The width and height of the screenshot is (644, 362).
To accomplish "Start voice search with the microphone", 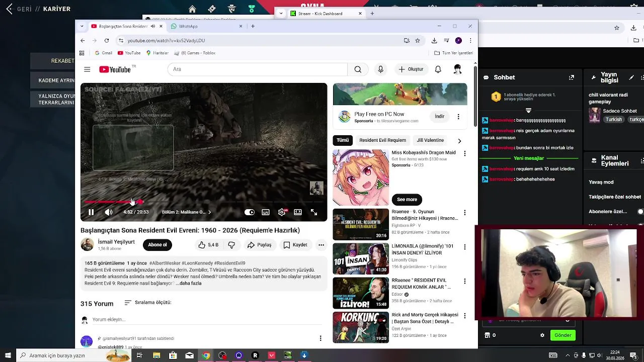I will 380,69.
